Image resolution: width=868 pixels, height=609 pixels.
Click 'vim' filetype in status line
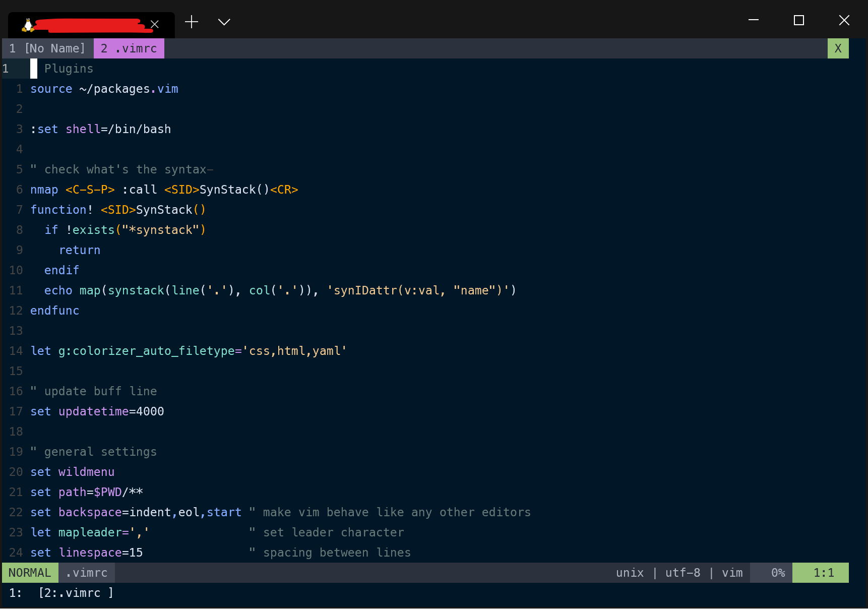[732, 573]
